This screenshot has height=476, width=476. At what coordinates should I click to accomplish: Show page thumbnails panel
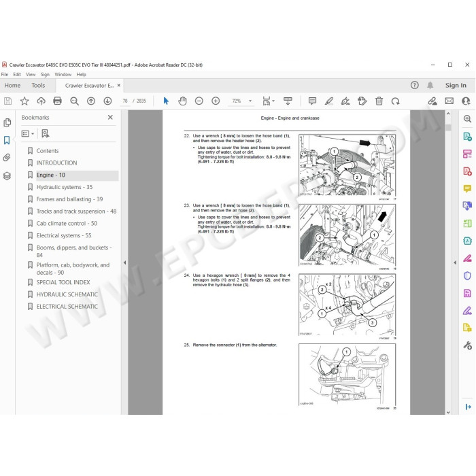point(7,122)
